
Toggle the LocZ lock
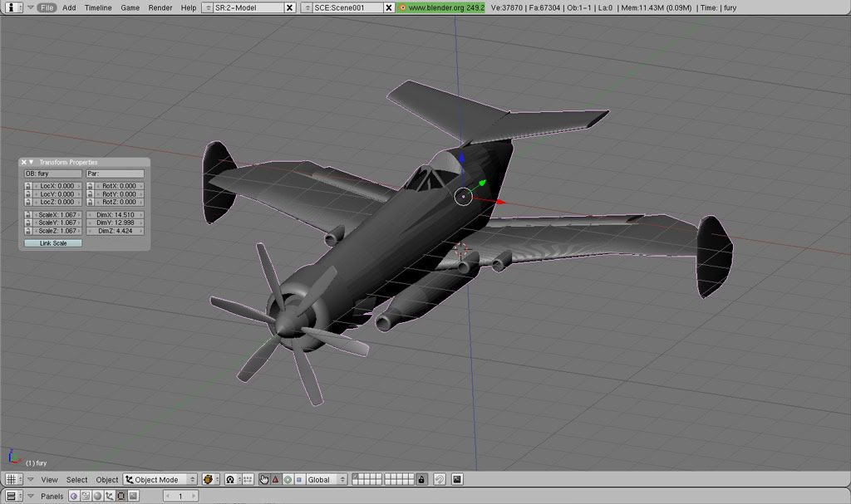[27, 202]
